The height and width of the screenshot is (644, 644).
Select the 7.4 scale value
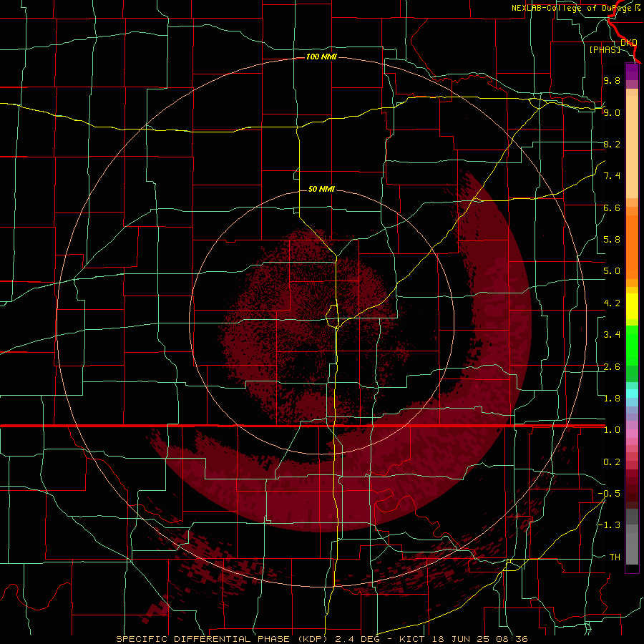(612, 176)
